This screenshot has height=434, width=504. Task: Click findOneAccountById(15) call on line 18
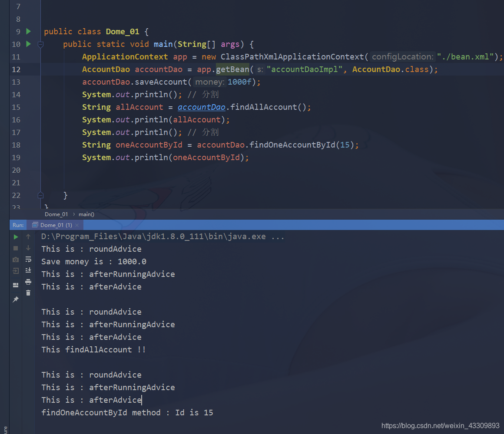302,145
